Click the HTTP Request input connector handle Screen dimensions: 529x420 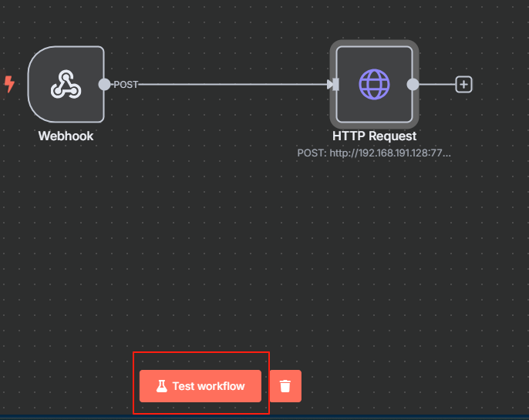(x=335, y=85)
